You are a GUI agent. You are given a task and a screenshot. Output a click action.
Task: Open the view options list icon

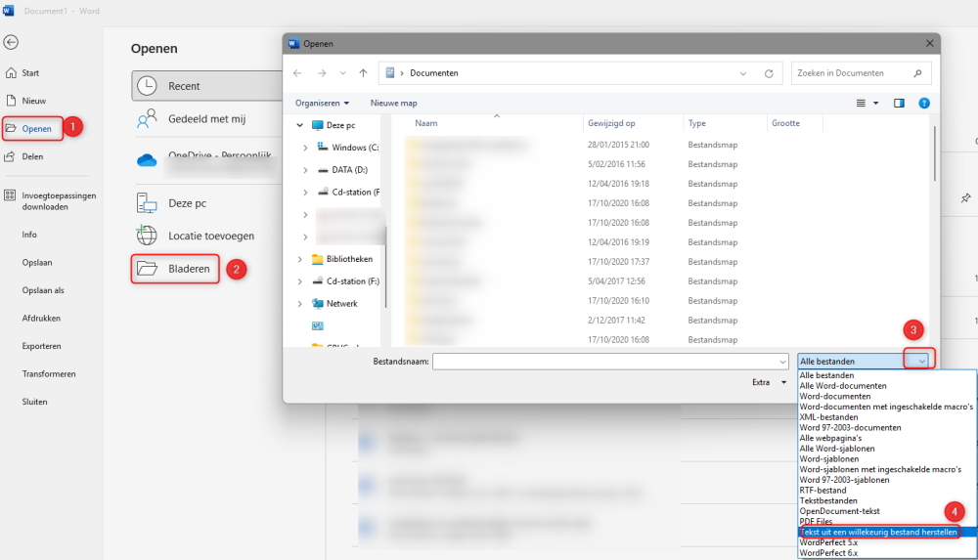tap(861, 103)
